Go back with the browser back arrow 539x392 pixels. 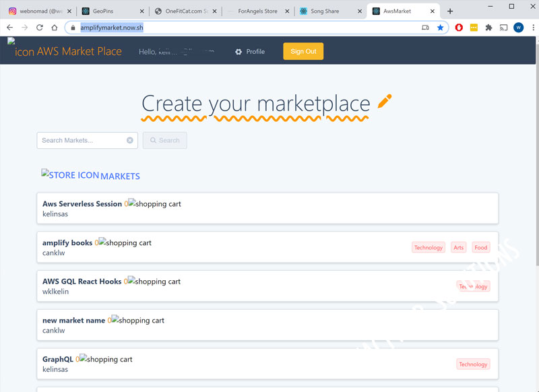click(9, 28)
